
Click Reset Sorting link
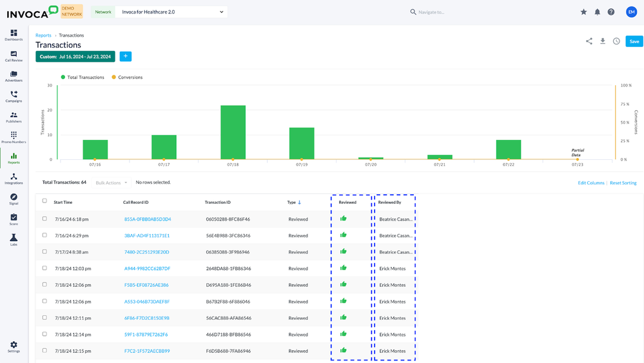tap(623, 182)
